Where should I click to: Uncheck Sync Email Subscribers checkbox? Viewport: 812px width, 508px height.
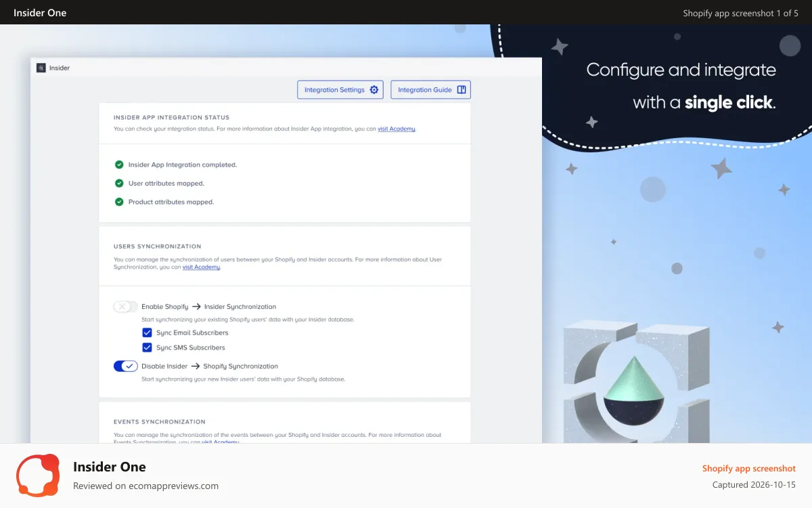click(x=147, y=333)
